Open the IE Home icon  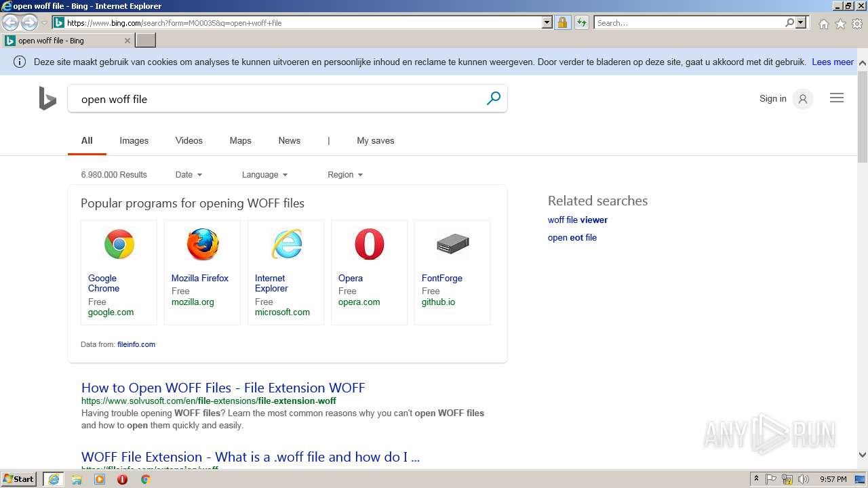[x=823, y=24]
